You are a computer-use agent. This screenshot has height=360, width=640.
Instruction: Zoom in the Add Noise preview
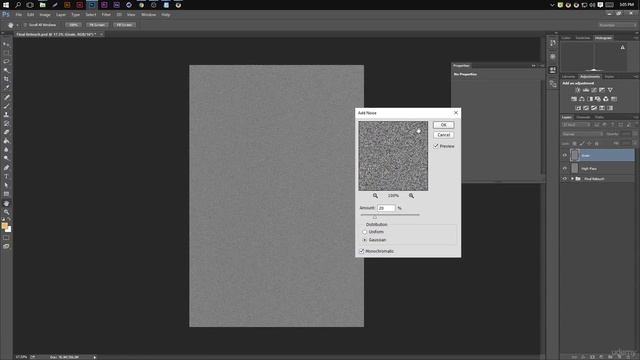pos(411,196)
